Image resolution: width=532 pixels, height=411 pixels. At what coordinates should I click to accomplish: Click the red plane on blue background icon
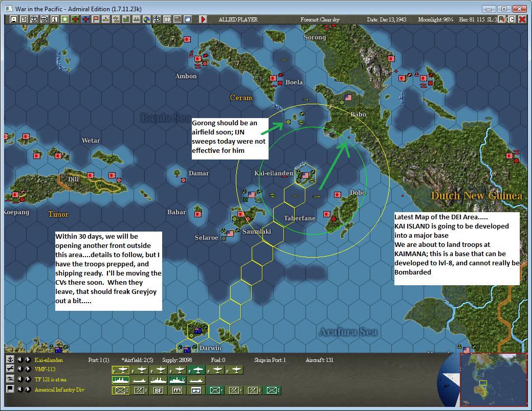85,19
